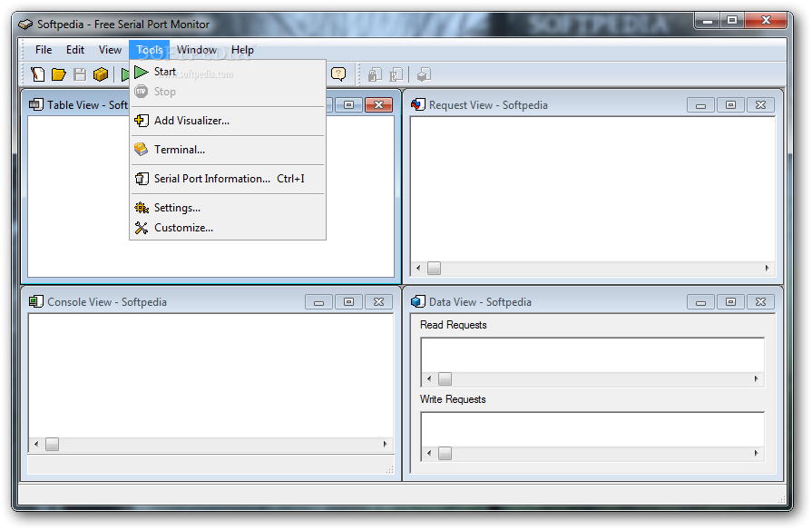
Task: Click the Table View window icon
Action: (35, 104)
